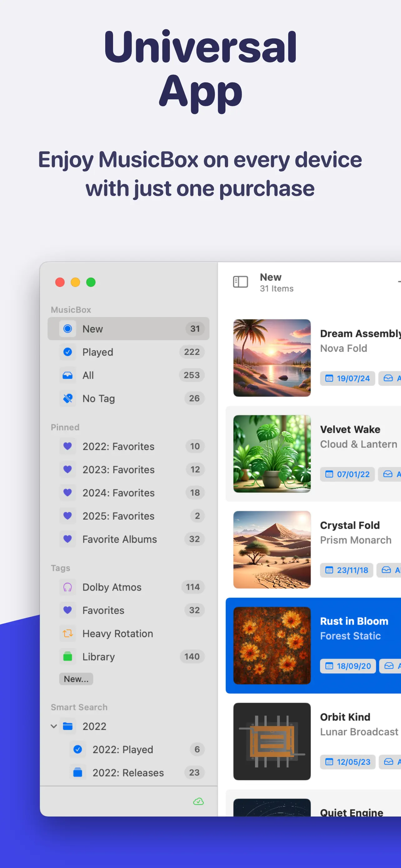
Task: Select the Dolby Atmos tag
Action: click(x=128, y=587)
